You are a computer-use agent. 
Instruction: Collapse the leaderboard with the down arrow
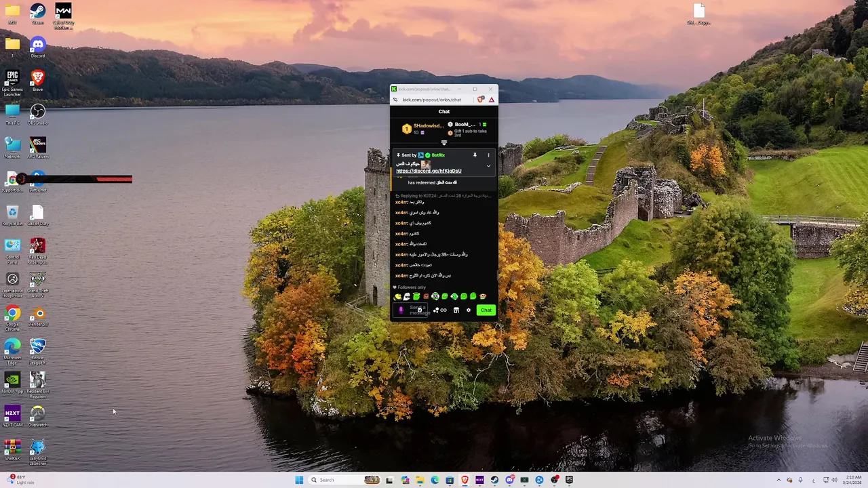(x=444, y=143)
